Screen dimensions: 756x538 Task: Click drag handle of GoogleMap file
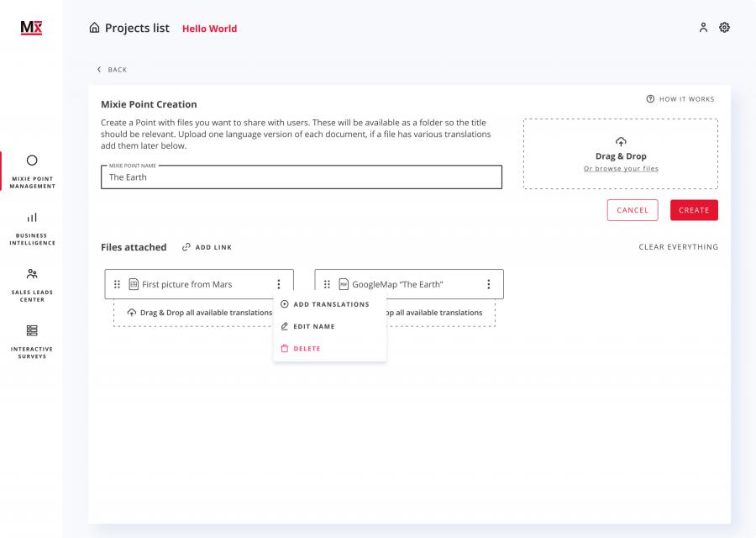327,284
